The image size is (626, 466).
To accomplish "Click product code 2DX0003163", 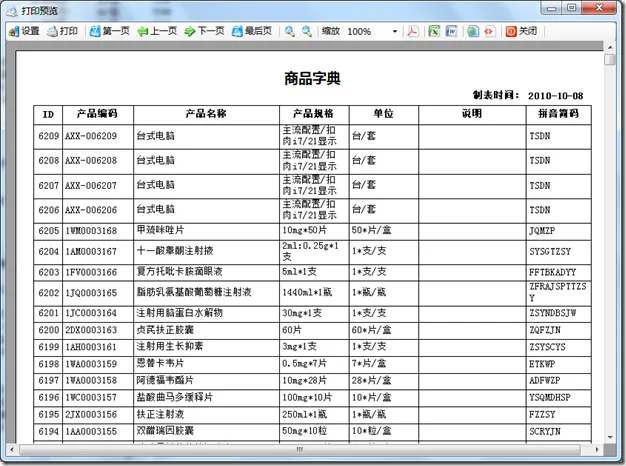I will click(x=91, y=330).
